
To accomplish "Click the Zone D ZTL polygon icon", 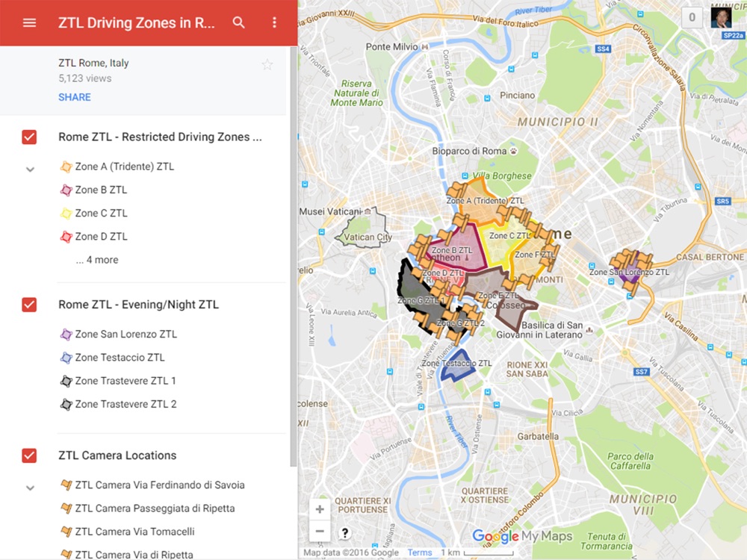I will point(66,237).
